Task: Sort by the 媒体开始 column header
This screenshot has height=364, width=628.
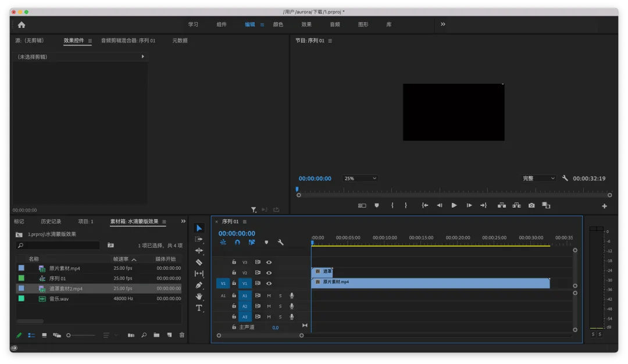Action: coord(165,259)
